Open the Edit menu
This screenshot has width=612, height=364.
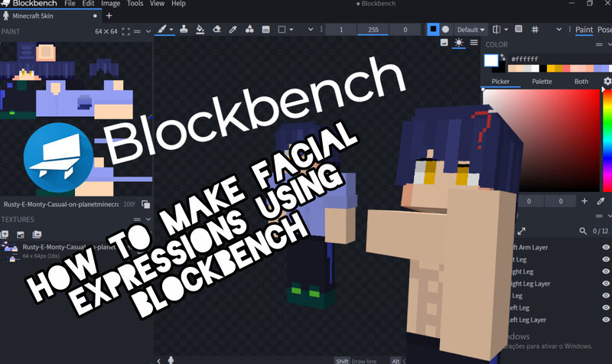[x=88, y=4]
